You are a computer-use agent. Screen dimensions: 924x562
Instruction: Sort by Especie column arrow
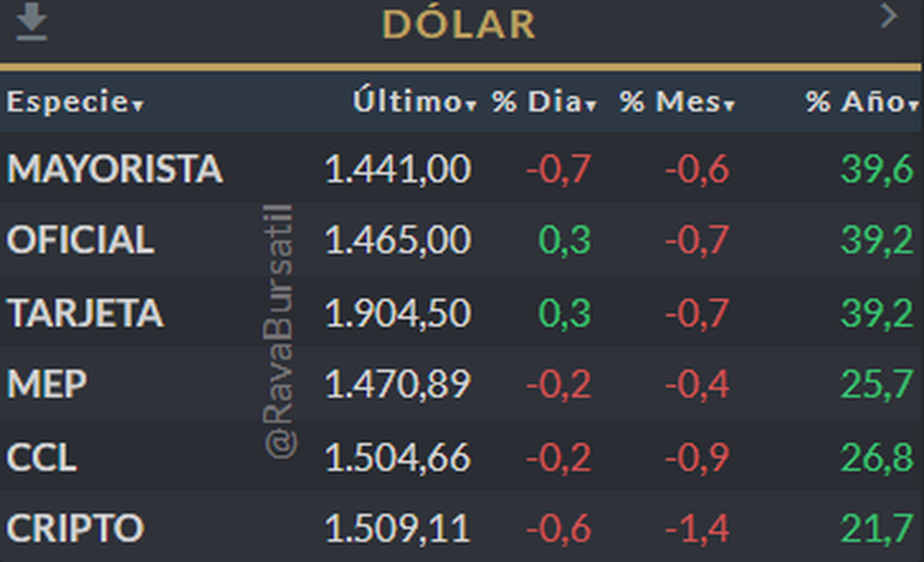138,105
